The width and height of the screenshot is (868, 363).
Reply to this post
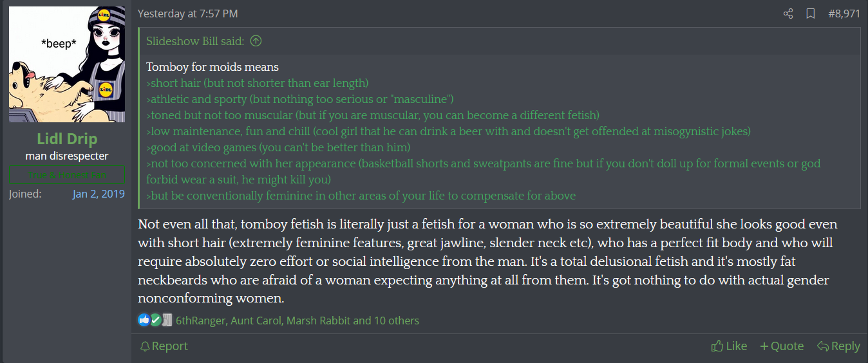point(838,346)
